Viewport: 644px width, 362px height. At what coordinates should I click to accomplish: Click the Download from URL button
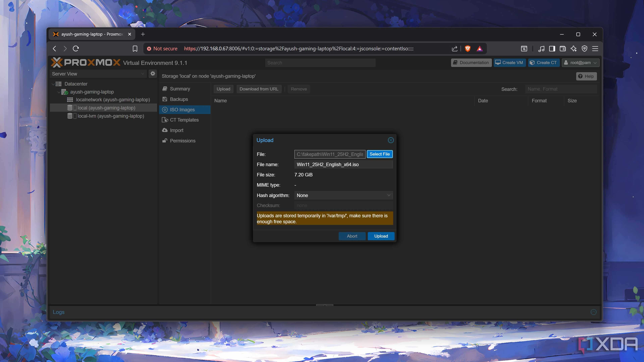[259, 89]
